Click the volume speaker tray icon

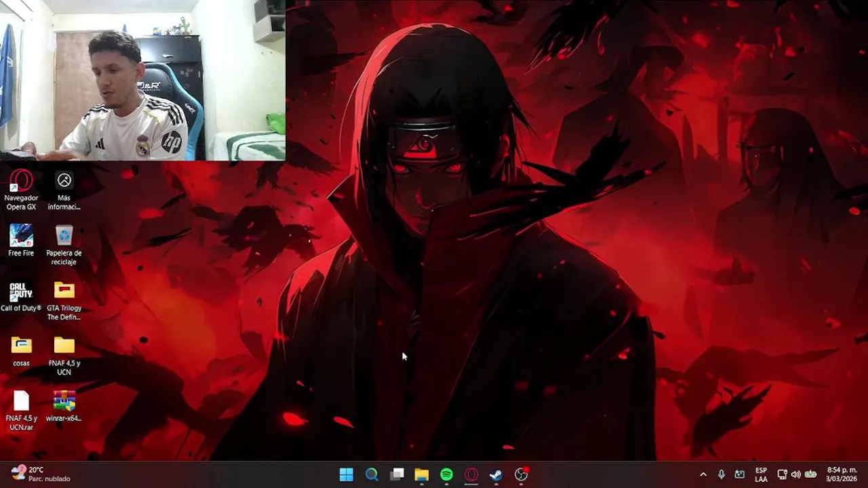795,474
